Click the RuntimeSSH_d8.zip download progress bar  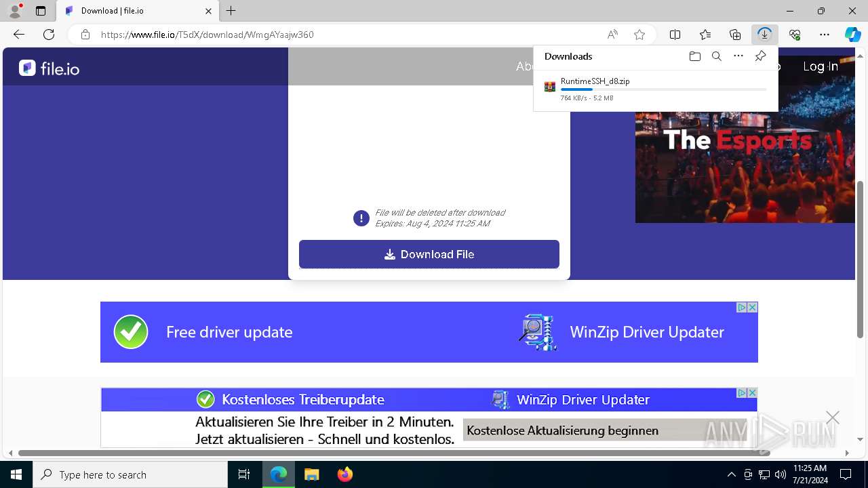663,89
